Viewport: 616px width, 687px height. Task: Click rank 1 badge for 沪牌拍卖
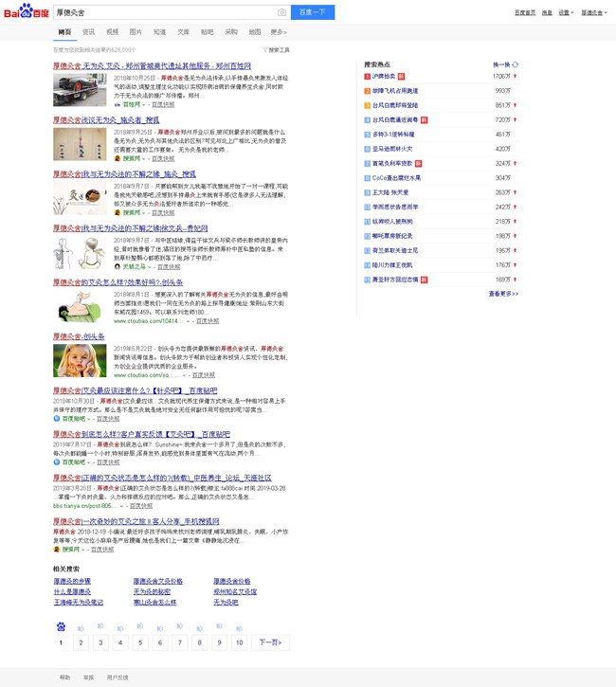tap(367, 76)
